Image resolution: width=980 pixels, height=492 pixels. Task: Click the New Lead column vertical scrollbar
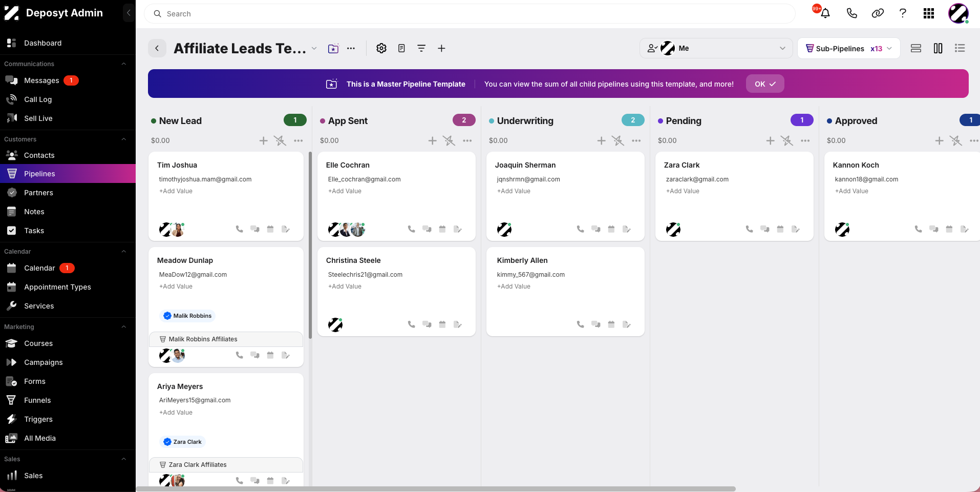[310, 245]
